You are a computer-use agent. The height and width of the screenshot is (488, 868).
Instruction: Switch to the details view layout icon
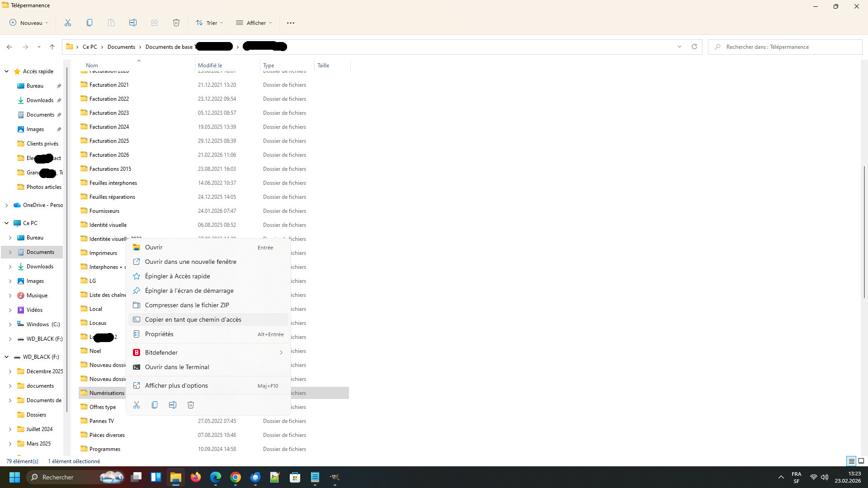pos(851,461)
